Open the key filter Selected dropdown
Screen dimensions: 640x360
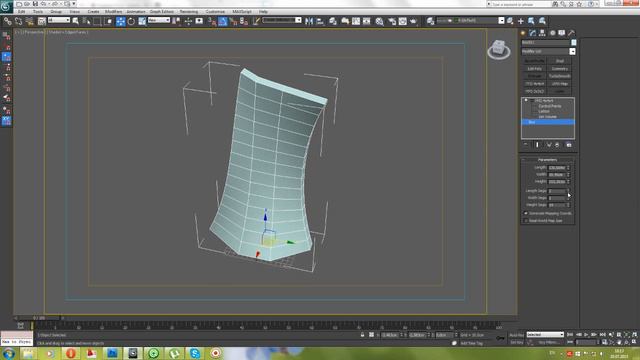point(545,335)
